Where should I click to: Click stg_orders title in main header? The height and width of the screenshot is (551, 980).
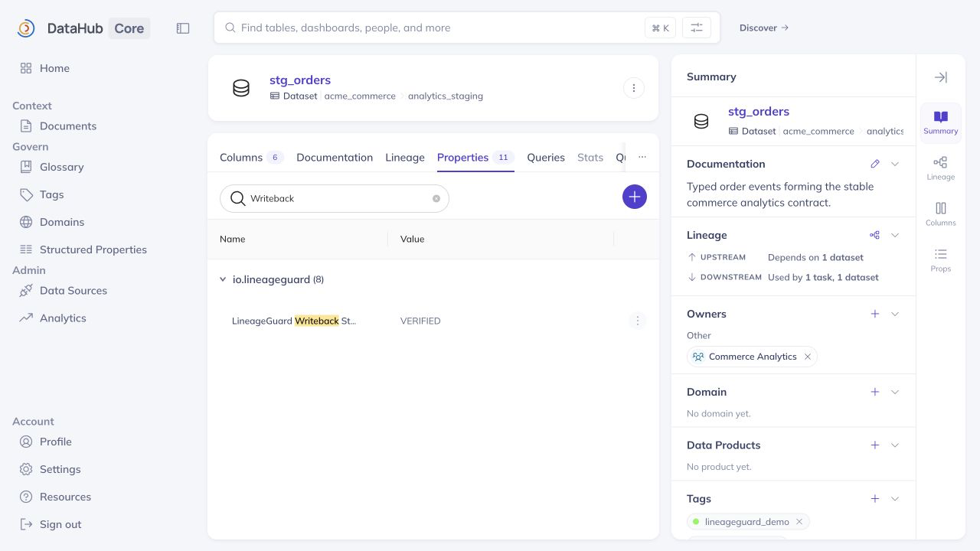[x=300, y=80]
